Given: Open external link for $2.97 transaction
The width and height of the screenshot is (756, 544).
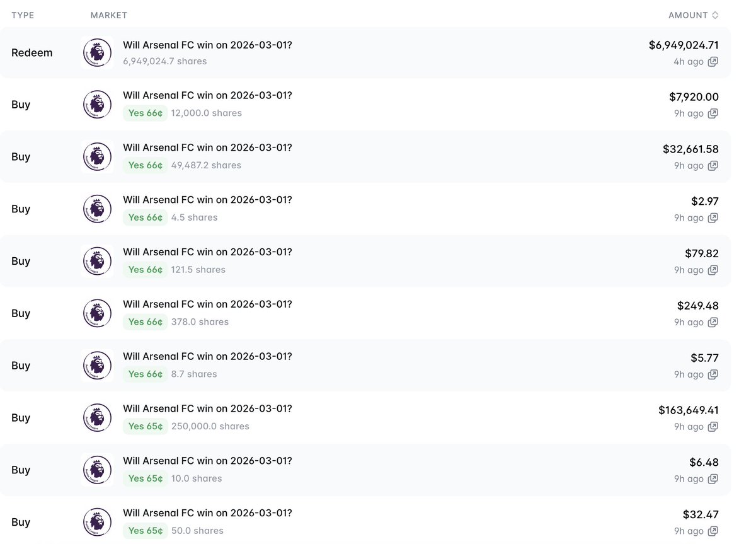Looking at the screenshot, I should [x=713, y=218].
